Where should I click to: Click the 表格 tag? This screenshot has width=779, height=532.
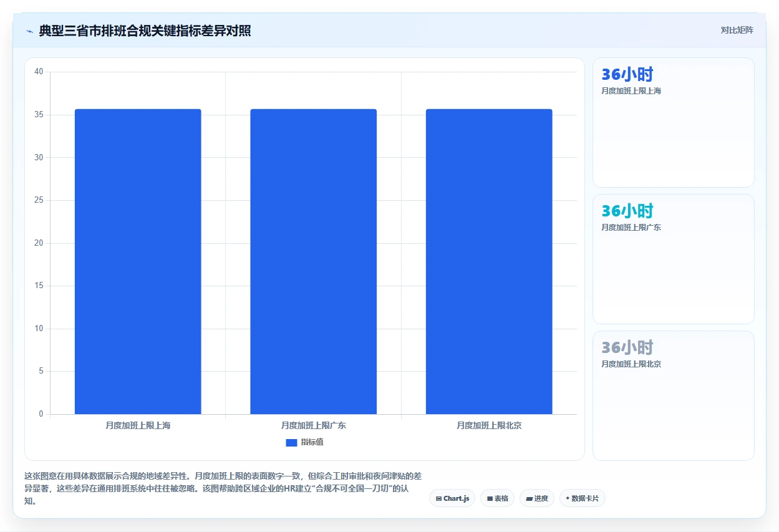[497, 498]
